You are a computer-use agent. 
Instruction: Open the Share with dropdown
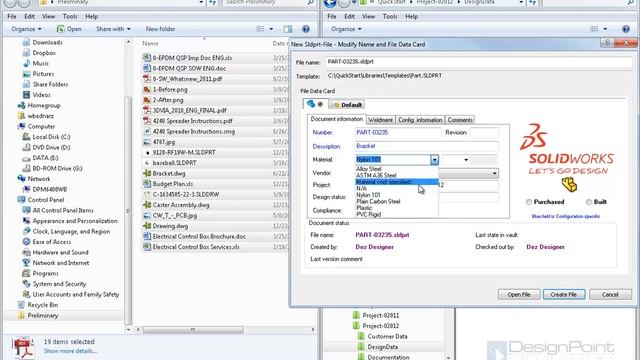point(113,29)
